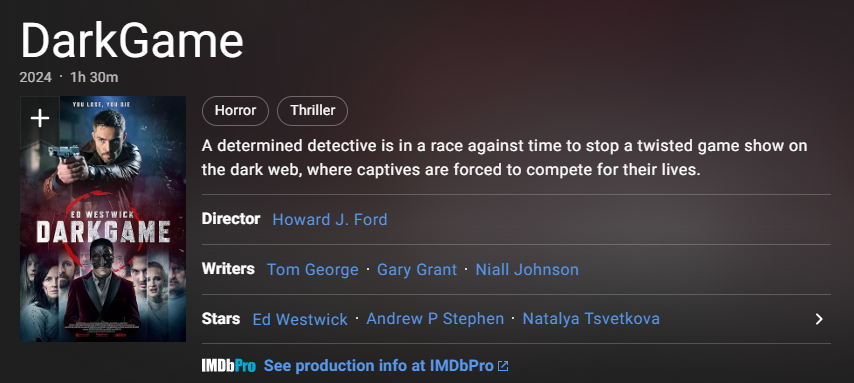The width and height of the screenshot is (854, 383).
Task: Open writer Tom George's page
Action: click(313, 270)
